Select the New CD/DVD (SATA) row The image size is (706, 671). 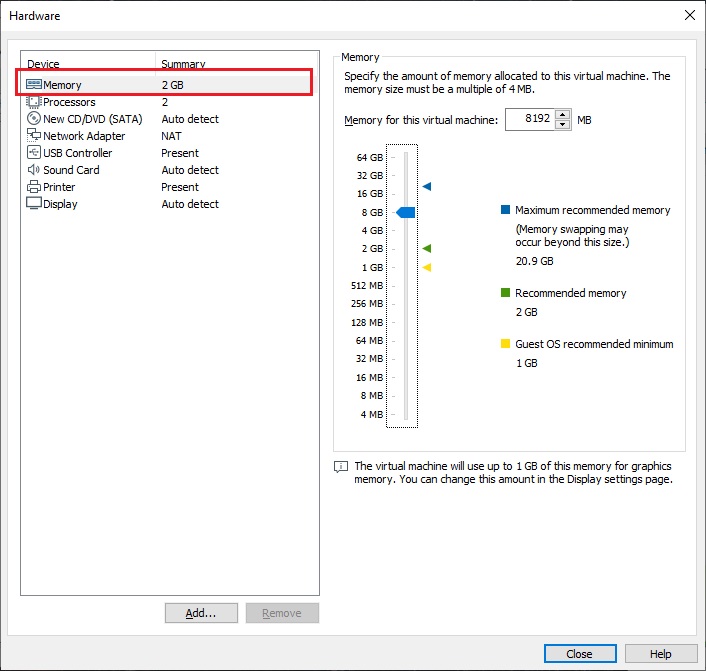pos(169,119)
